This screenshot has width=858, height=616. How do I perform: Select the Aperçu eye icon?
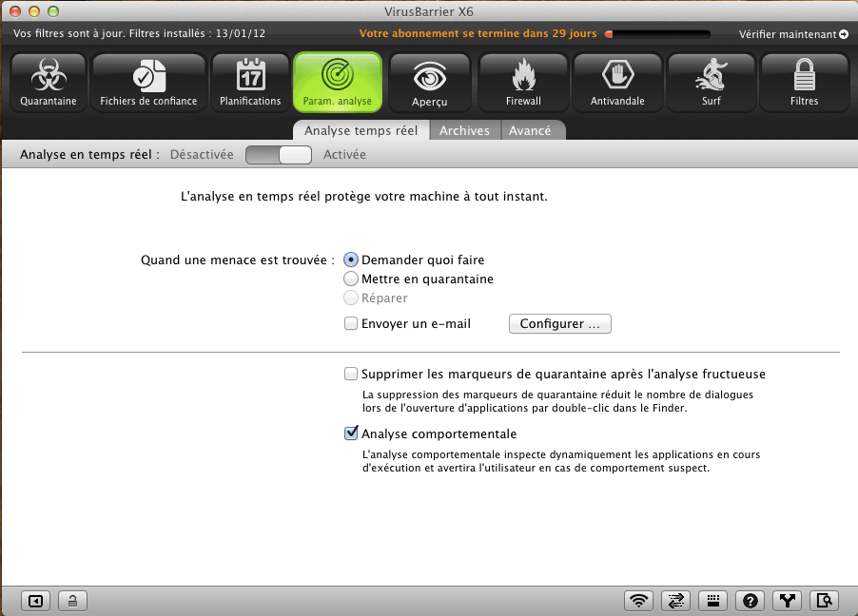(429, 83)
